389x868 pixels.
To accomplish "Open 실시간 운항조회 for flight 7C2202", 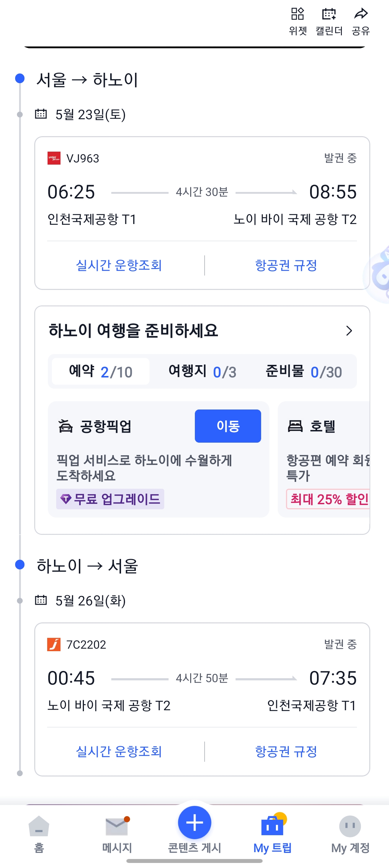I will pyautogui.click(x=119, y=752).
